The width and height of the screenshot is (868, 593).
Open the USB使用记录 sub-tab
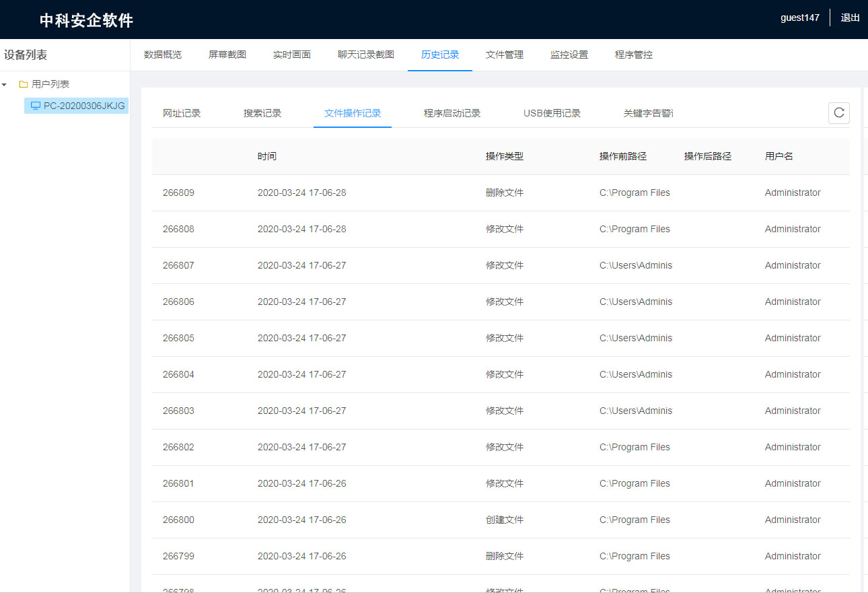pyautogui.click(x=552, y=113)
